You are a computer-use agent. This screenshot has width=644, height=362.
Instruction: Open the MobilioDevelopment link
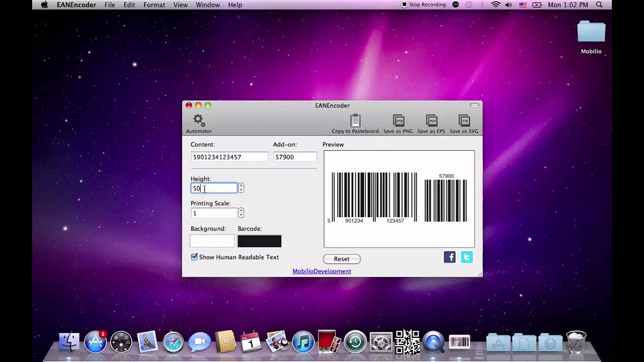pyautogui.click(x=321, y=271)
